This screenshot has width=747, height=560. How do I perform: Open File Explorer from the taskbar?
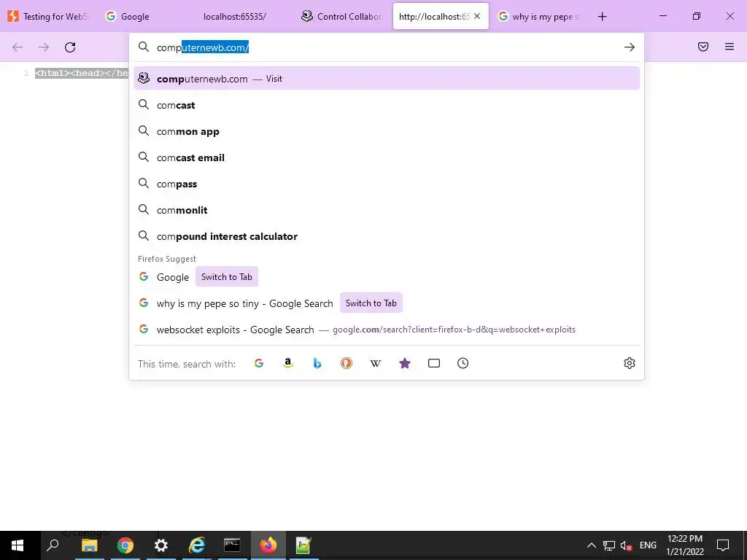(89, 545)
